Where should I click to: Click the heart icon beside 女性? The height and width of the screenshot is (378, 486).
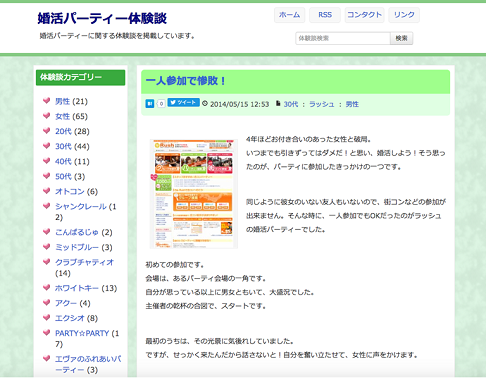pos(46,115)
